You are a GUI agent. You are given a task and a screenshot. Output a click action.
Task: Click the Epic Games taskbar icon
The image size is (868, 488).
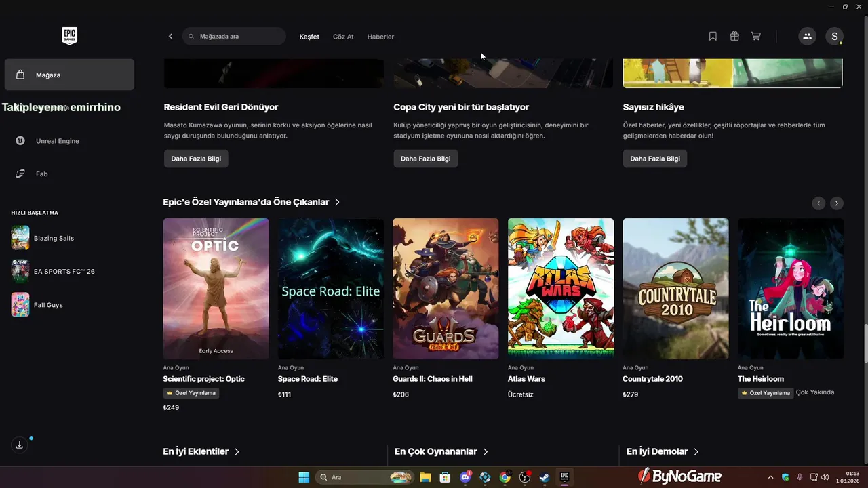564,477
